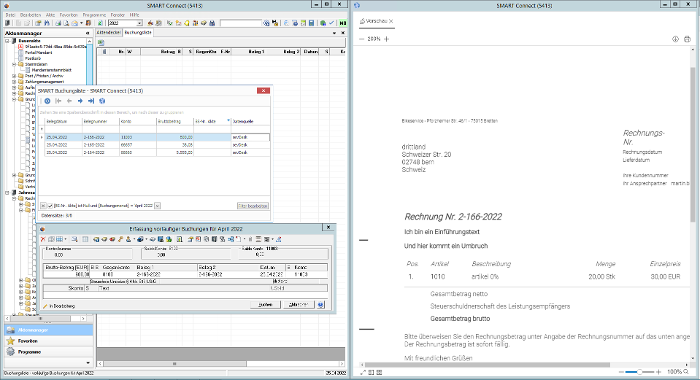Print the previewed invoice
Image resolution: width=700 pixels, height=380 pixels.
click(687, 39)
